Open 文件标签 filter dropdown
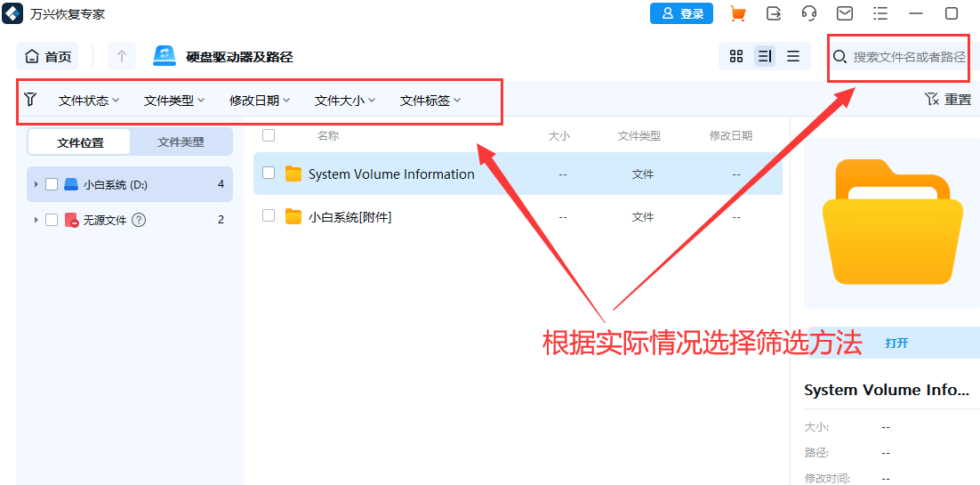The height and width of the screenshot is (485, 980). [430, 101]
